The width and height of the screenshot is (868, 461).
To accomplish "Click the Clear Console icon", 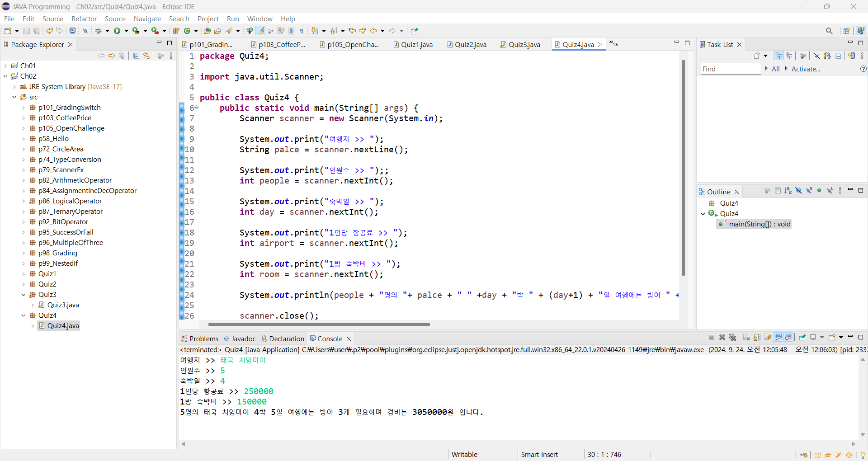I will click(746, 337).
